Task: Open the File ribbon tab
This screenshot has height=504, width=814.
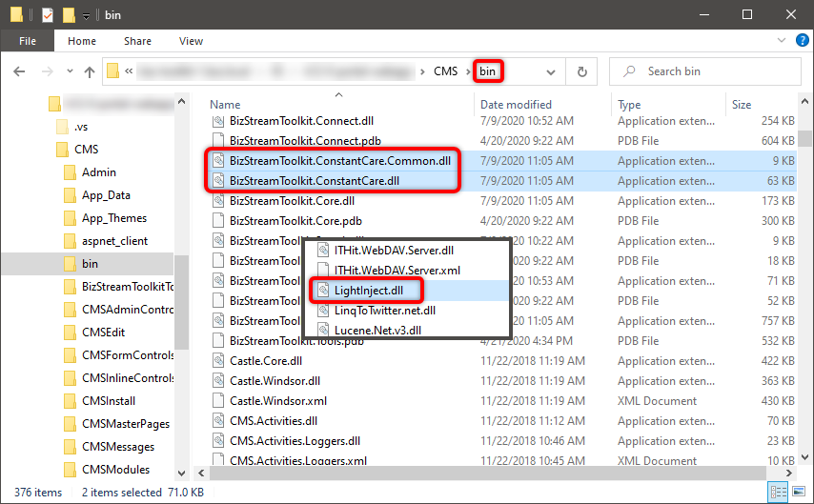Action: [28, 41]
